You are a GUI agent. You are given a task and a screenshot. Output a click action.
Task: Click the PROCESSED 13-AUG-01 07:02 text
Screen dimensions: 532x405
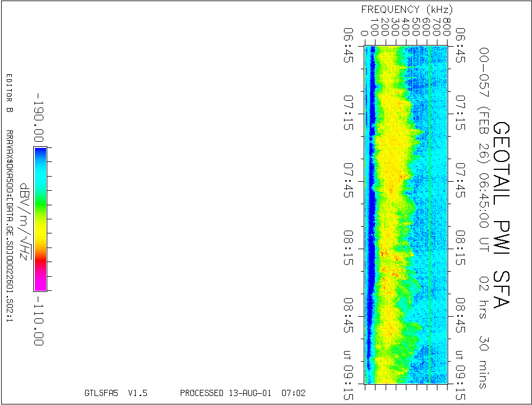click(243, 393)
